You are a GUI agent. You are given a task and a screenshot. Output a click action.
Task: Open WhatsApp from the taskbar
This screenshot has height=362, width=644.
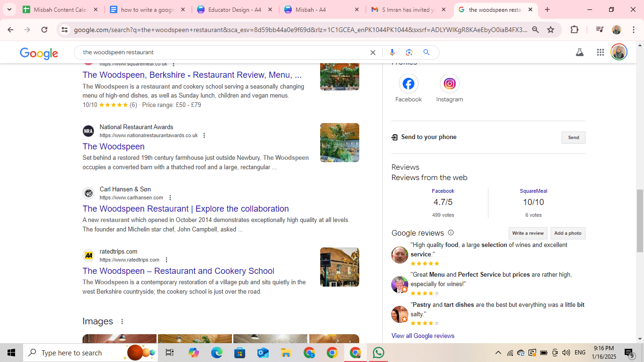click(x=378, y=353)
